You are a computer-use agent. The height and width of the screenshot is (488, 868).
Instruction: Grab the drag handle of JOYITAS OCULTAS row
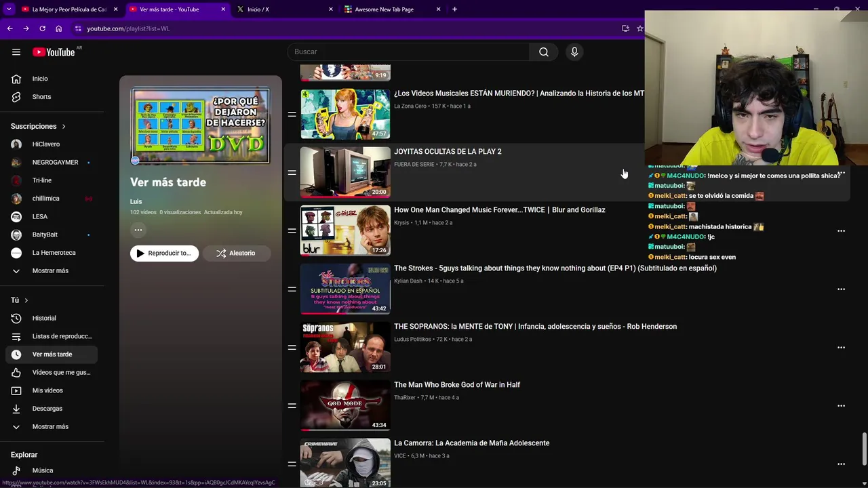[x=292, y=173]
